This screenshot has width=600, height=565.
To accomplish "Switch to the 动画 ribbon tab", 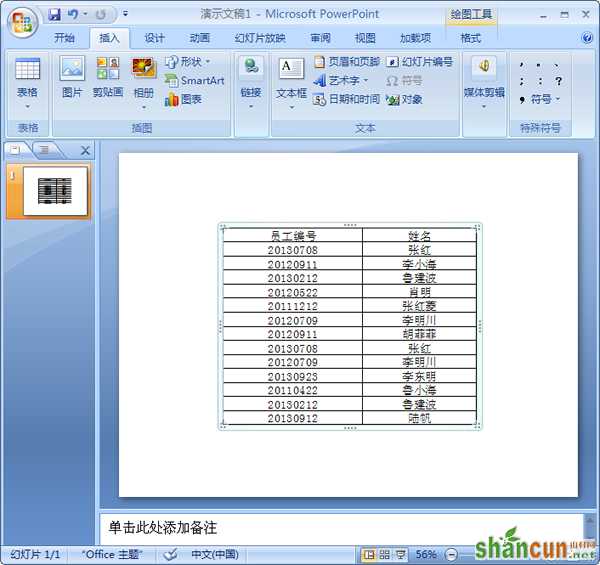I will [x=200, y=38].
